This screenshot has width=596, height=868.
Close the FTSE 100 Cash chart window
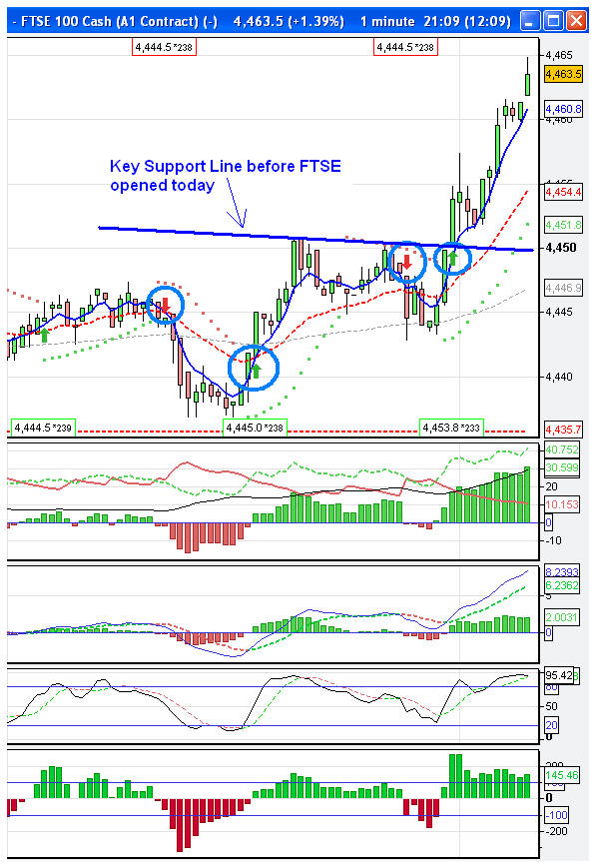[x=577, y=22]
